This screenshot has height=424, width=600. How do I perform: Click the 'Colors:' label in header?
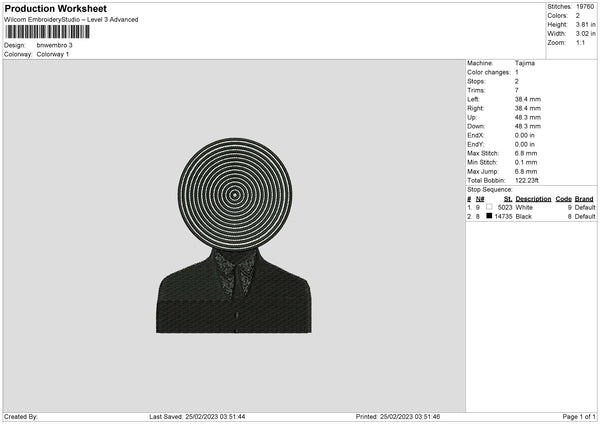558,16
